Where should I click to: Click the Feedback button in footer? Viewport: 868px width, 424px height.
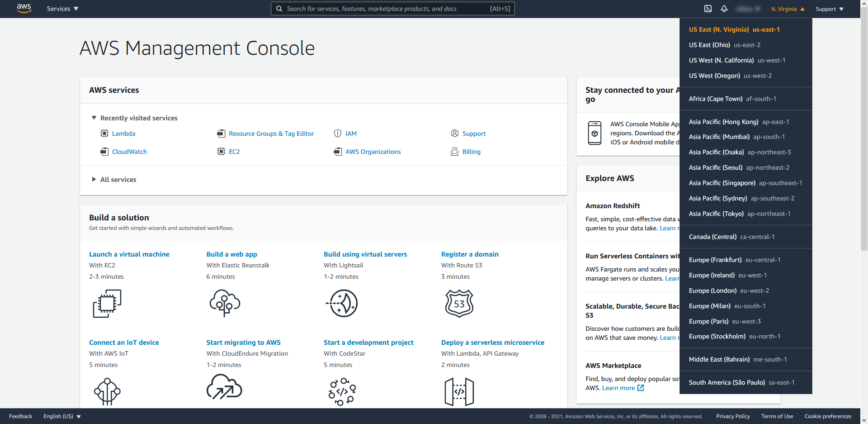pyautogui.click(x=20, y=416)
